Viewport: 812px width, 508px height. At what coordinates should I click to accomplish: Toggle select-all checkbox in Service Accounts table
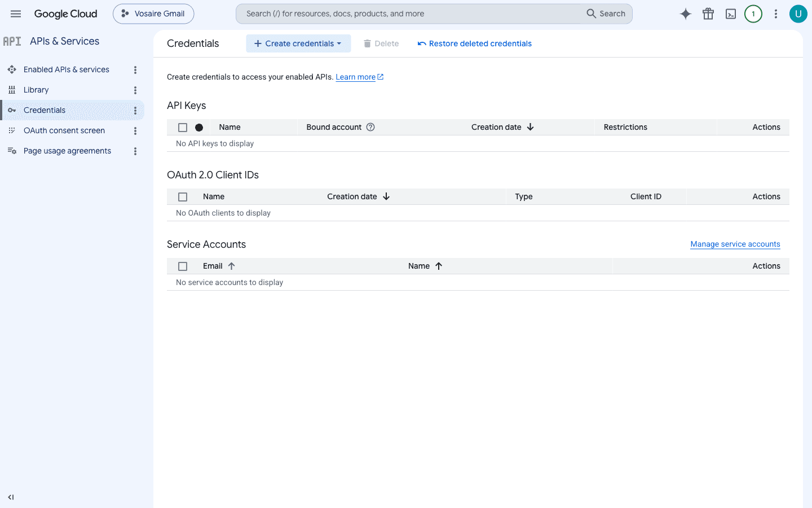pyautogui.click(x=183, y=266)
